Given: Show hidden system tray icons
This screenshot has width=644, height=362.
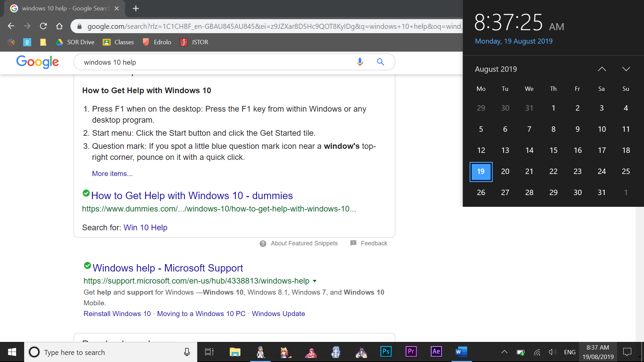Looking at the screenshot, I should click(x=504, y=352).
